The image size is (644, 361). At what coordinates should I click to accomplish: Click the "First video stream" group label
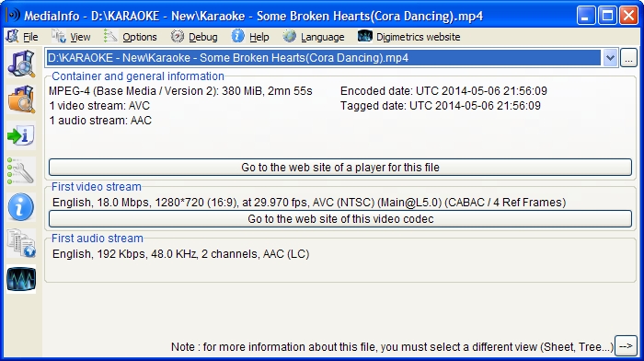coord(97,187)
